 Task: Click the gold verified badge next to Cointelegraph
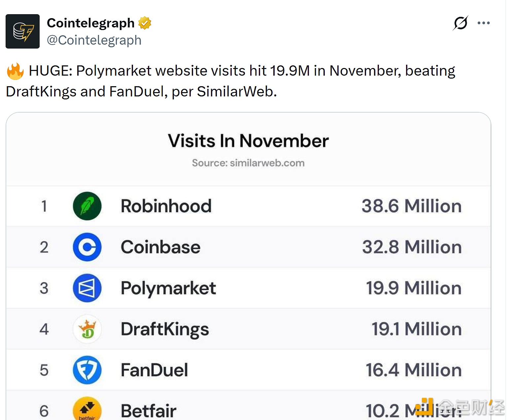click(145, 22)
